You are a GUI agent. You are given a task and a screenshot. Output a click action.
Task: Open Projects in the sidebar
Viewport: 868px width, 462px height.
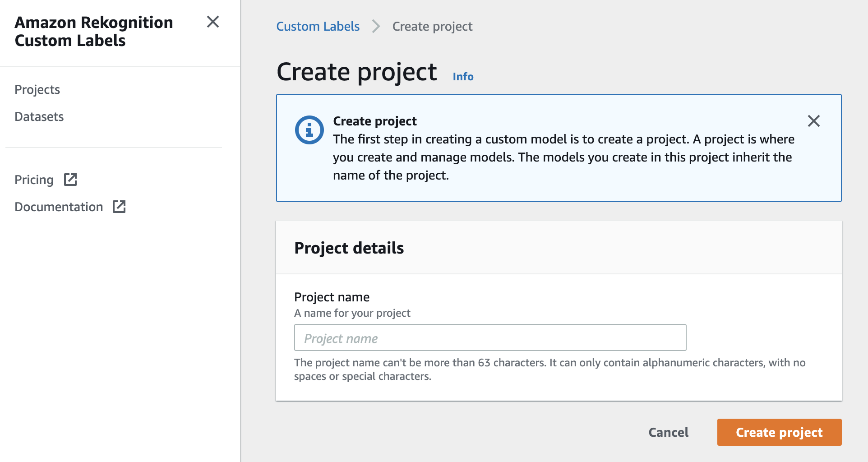click(37, 89)
